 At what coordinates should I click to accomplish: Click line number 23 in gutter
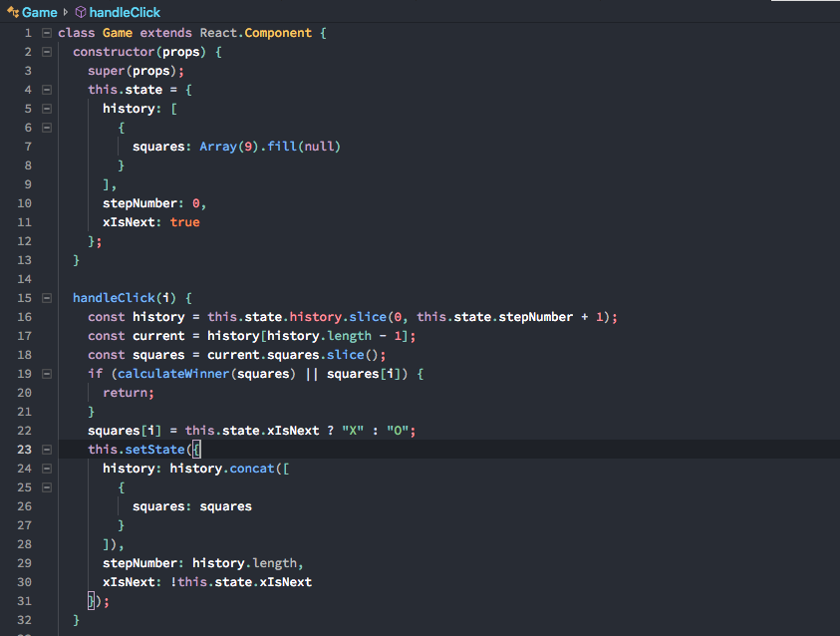point(24,450)
